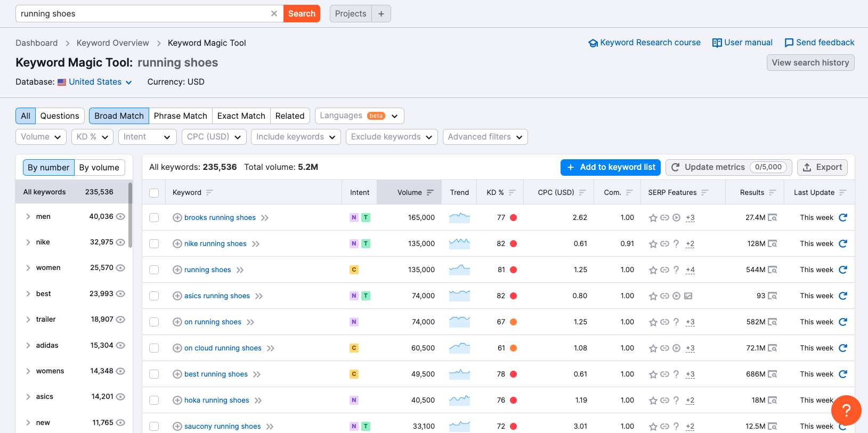Open the Advanced filters dropdown
Viewport: 868px width, 433px height.
click(485, 137)
